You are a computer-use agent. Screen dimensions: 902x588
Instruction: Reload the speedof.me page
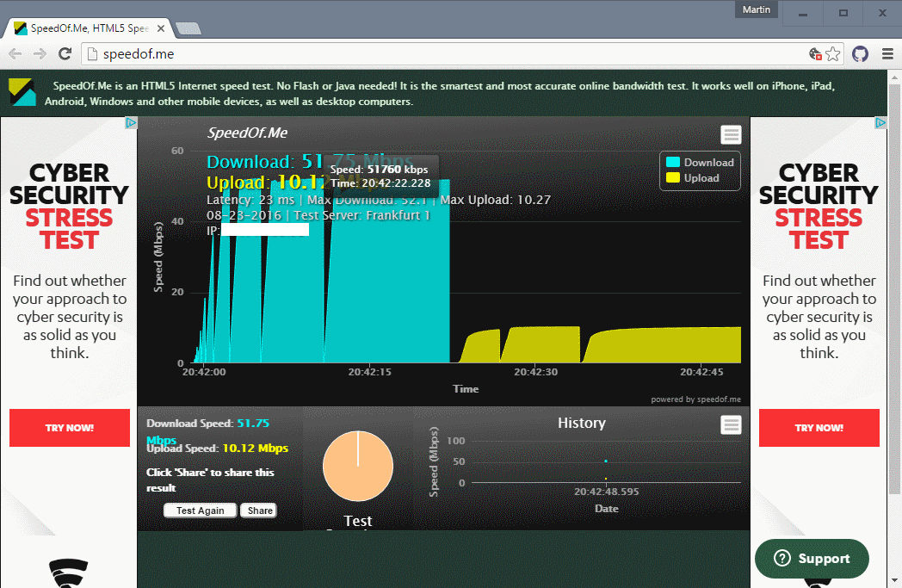click(65, 54)
